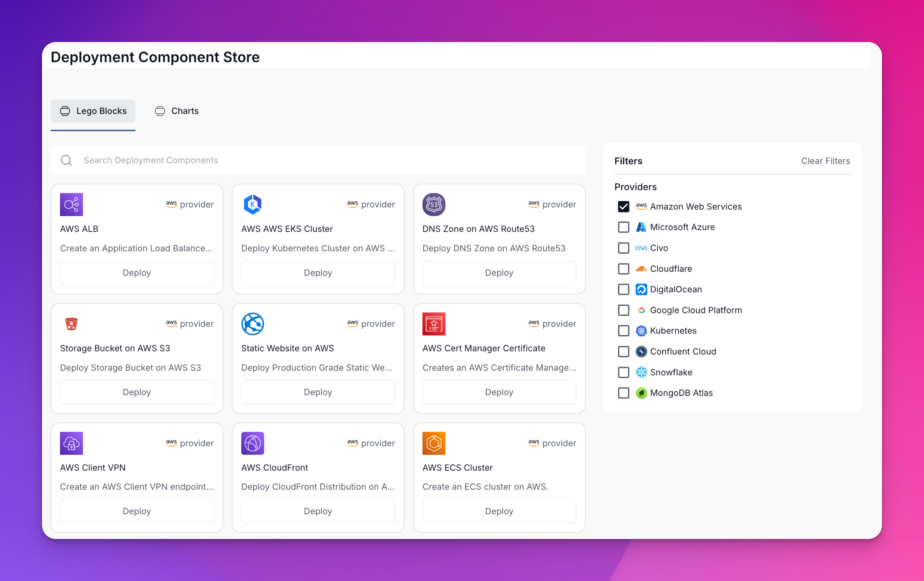Image resolution: width=924 pixels, height=581 pixels.
Task: Enable the Snowflake provider checkbox
Action: pos(623,372)
